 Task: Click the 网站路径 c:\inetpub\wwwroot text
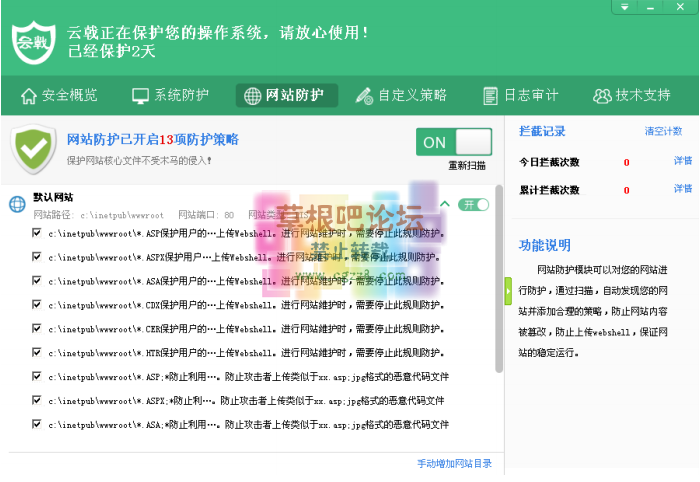click(99, 215)
